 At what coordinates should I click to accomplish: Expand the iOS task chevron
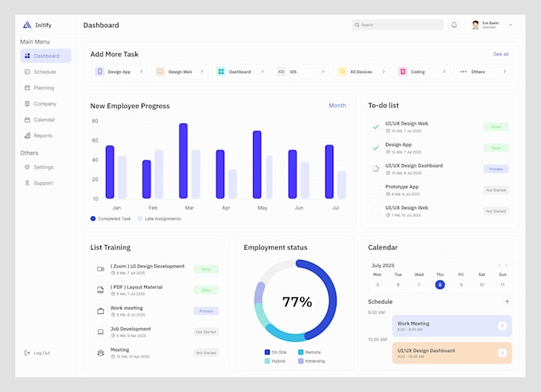323,72
